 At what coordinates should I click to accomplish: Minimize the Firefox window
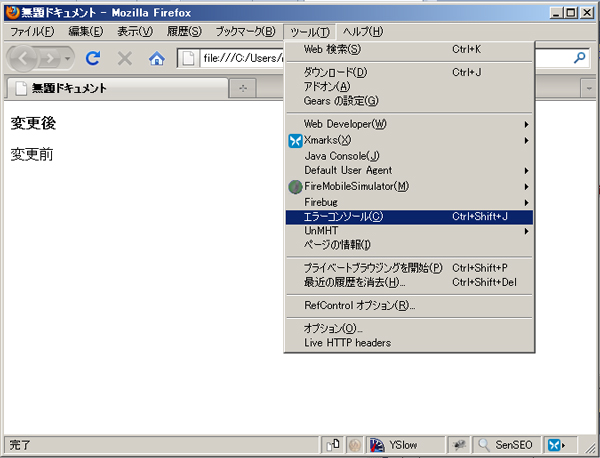tap(556, 13)
